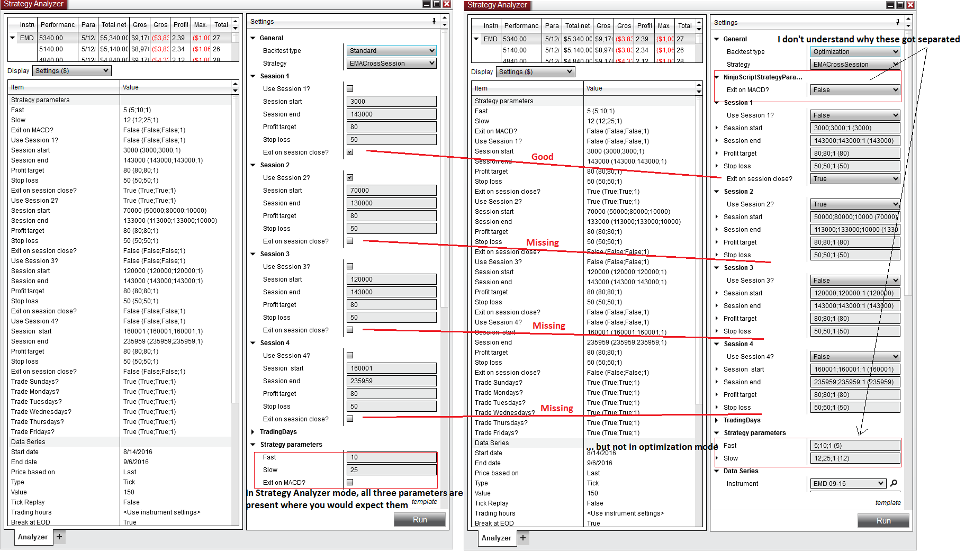Click Fast value field showing 10

tap(392, 457)
